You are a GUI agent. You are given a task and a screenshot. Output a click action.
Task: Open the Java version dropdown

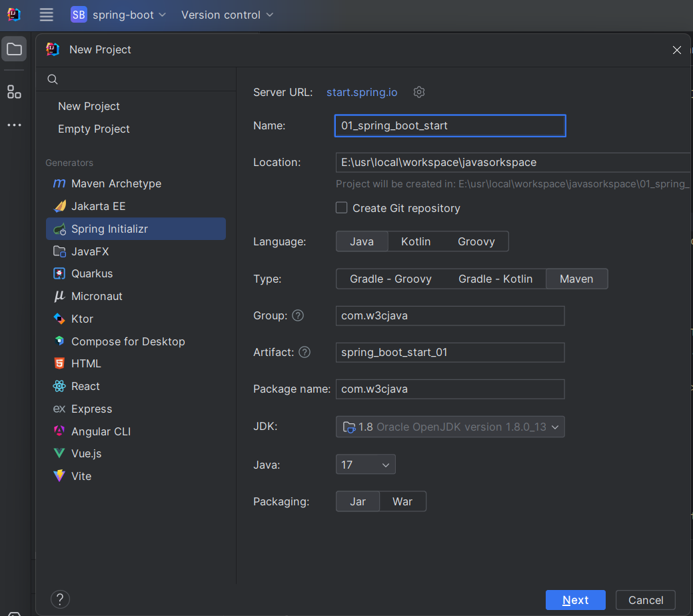(366, 465)
